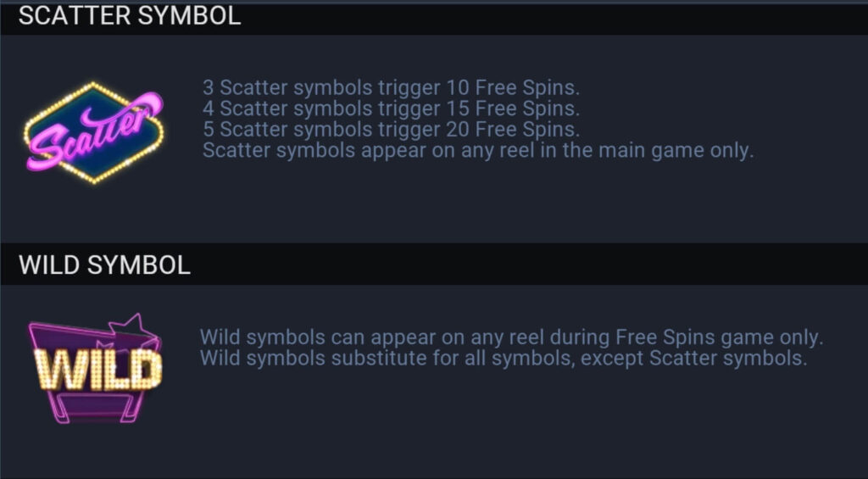
Task: Click the WILD symbol icon
Action: [x=95, y=369]
